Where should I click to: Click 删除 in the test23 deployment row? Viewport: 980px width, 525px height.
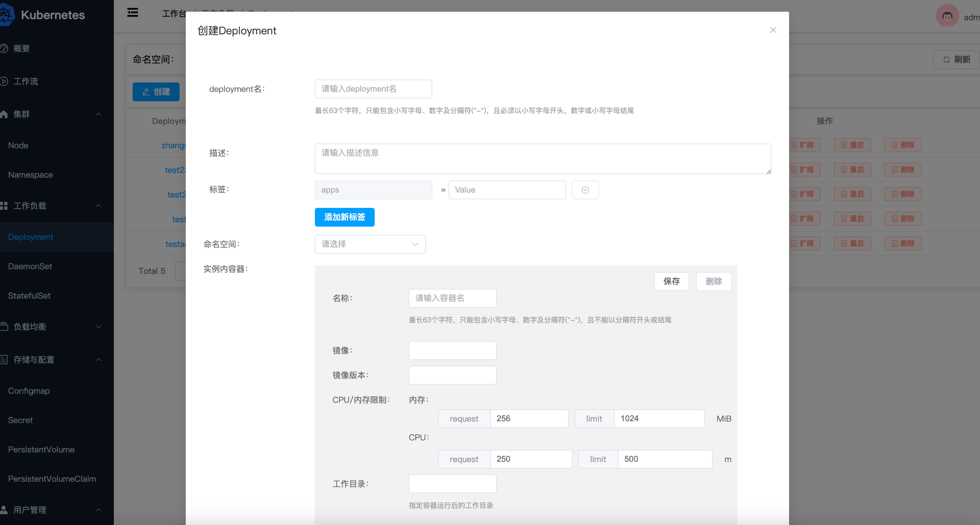903,169
